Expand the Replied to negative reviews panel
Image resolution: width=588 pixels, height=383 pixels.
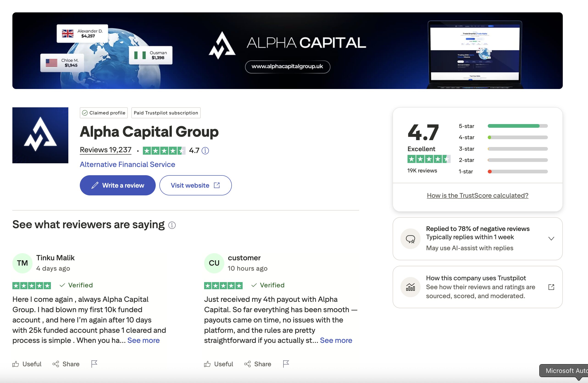pos(551,239)
